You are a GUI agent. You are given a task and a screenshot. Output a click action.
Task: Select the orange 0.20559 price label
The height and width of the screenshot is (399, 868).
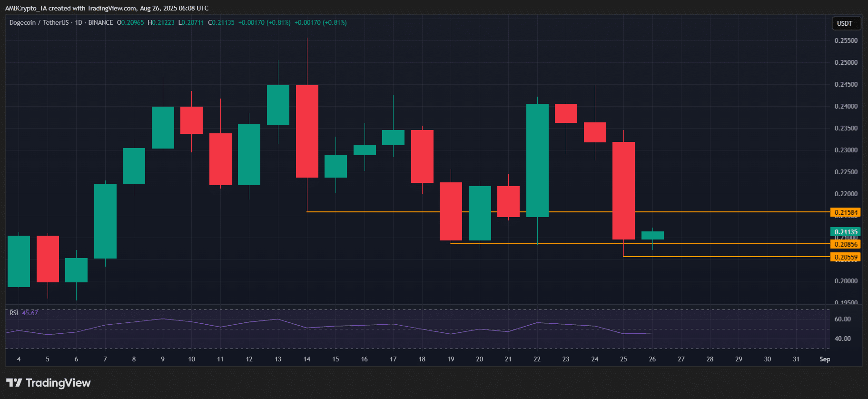point(846,257)
